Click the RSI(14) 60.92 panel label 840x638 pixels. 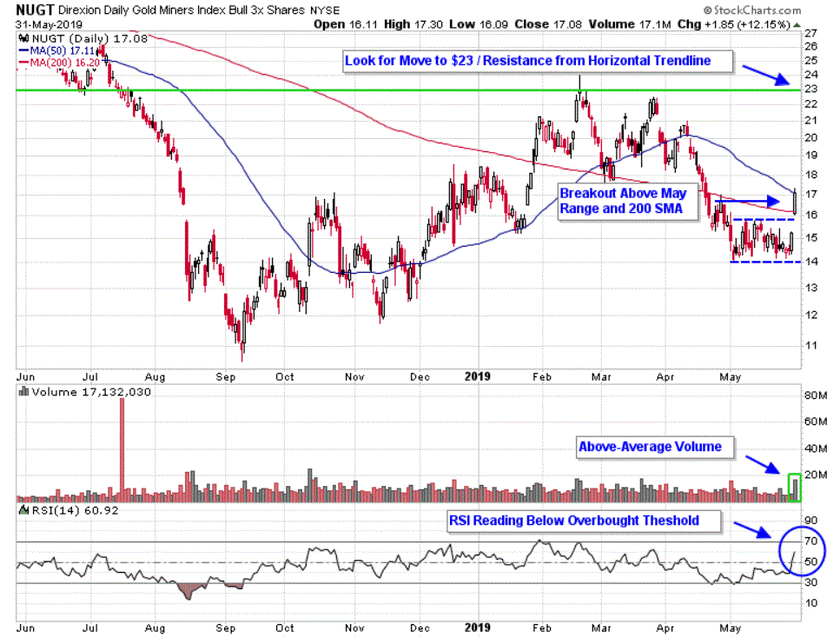(x=75, y=510)
